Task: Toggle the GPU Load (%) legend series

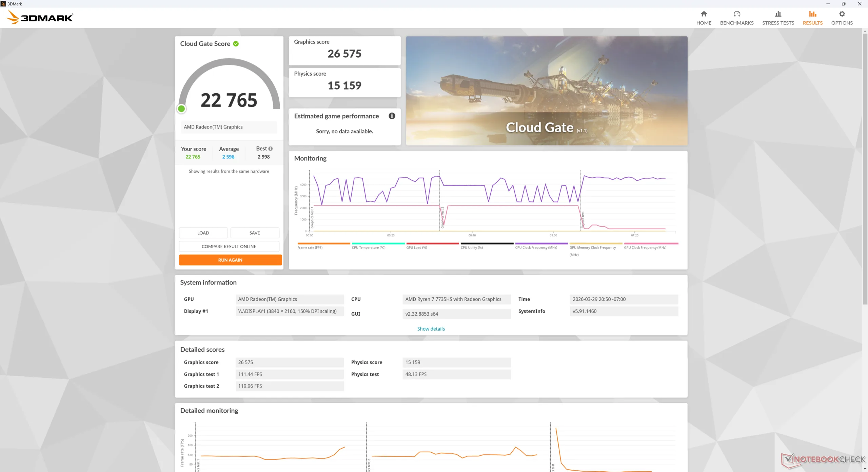Action: point(416,248)
